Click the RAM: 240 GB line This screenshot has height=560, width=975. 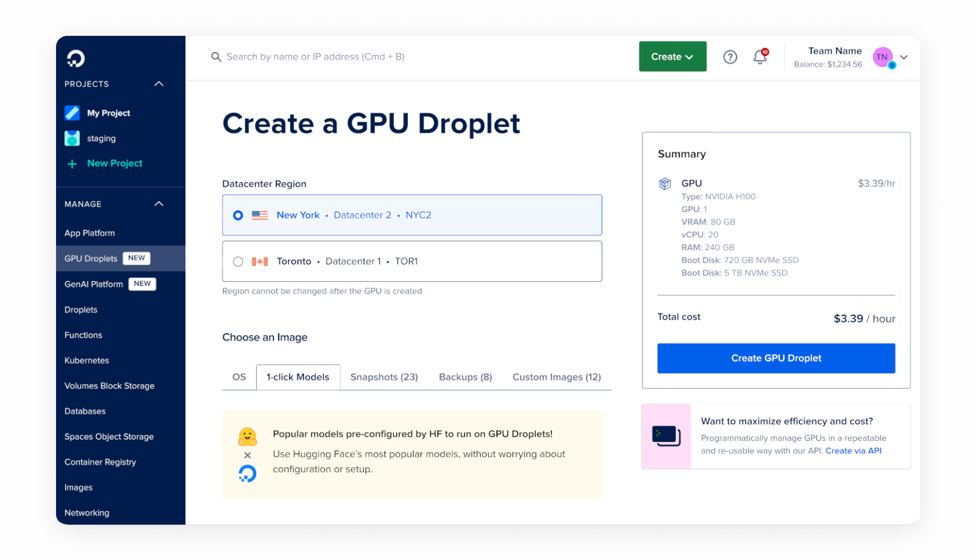pos(708,248)
